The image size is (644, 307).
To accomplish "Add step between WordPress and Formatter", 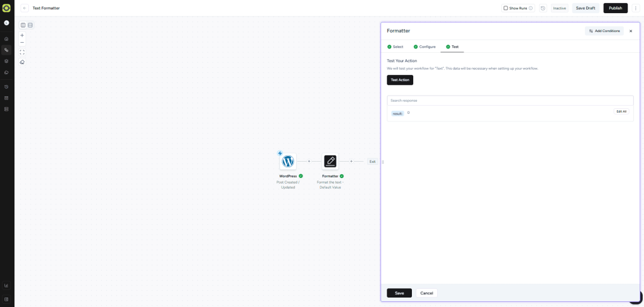I will [309, 162].
